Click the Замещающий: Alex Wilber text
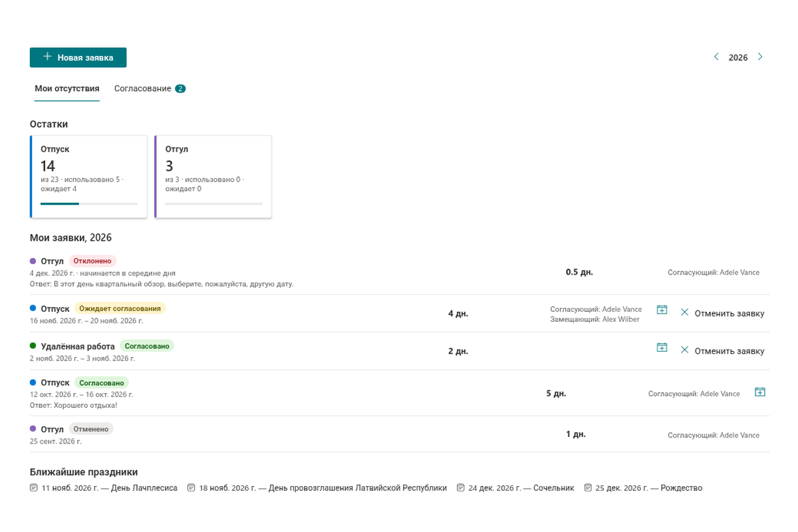Viewport: 798px width, 532px height. 595,319
